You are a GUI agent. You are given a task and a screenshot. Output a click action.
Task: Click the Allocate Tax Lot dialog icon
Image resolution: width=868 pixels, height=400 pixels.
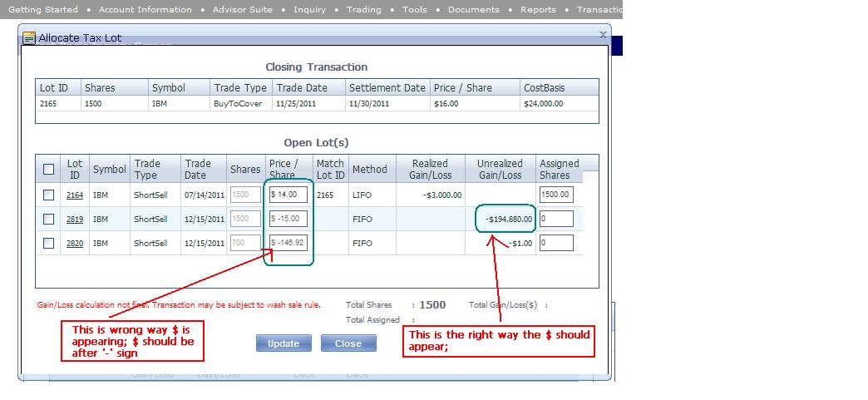click(x=28, y=38)
